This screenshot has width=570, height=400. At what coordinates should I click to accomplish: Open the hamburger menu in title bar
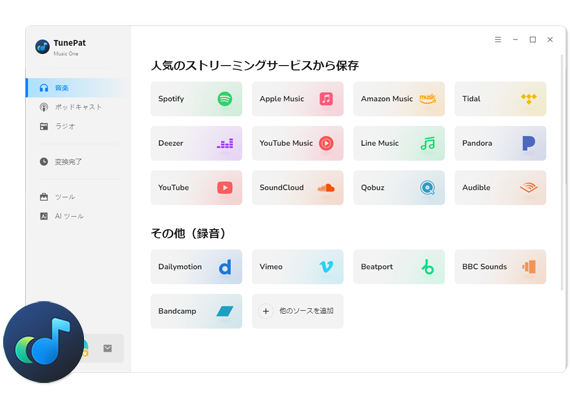tap(498, 40)
